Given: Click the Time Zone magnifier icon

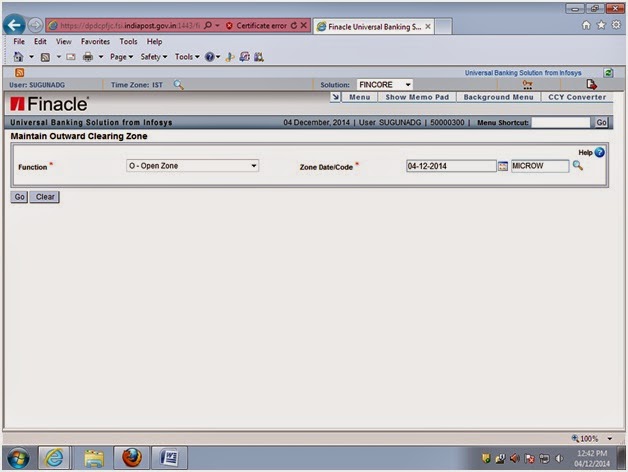Looking at the screenshot, I should 179,85.
